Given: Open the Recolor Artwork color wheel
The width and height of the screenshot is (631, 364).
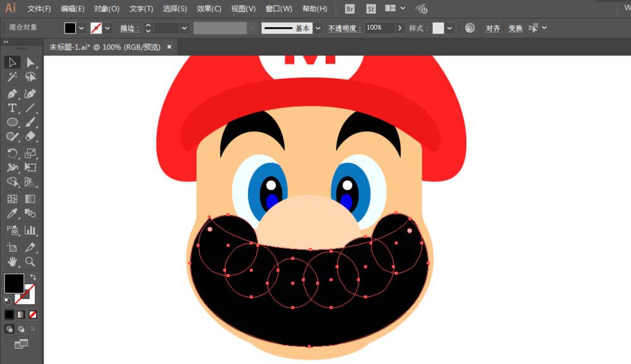Looking at the screenshot, I should [469, 28].
